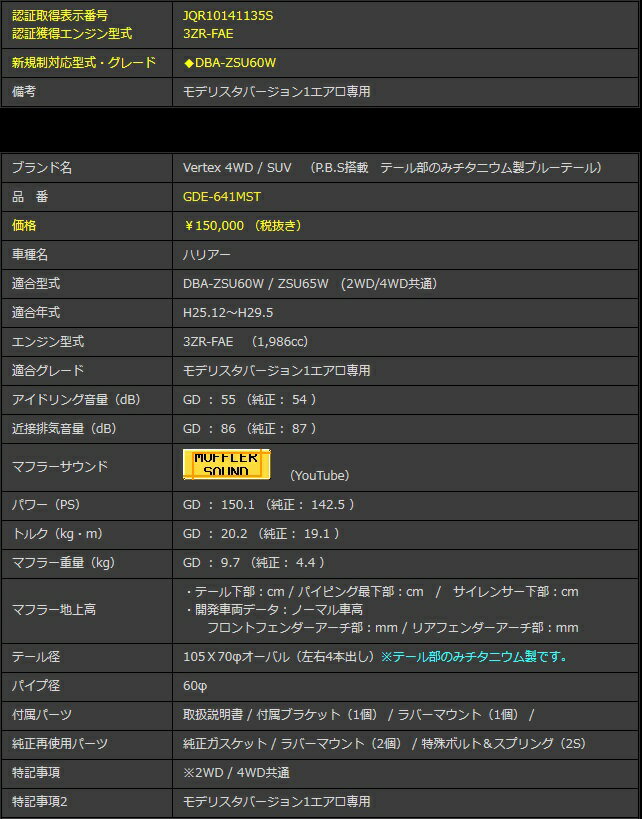
Task: Click the tail diameter 105Ｘ70φオーバル text
Action: [236, 657]
